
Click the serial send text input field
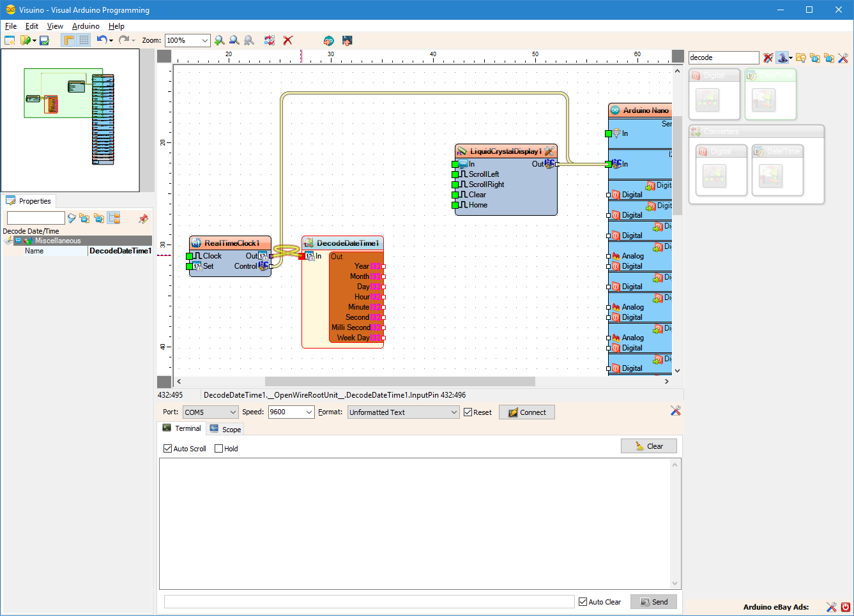point(369,602)
